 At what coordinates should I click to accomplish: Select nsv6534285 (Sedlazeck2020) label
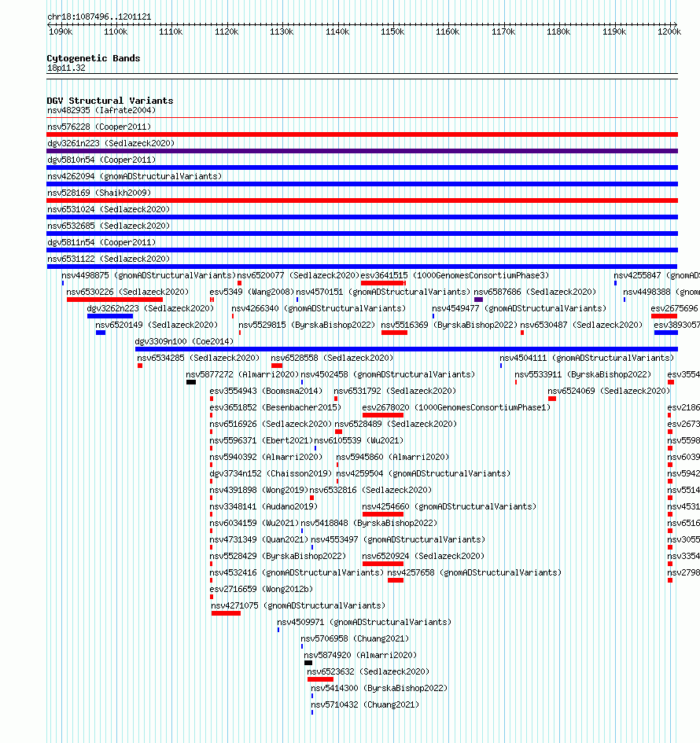[198, 359]
